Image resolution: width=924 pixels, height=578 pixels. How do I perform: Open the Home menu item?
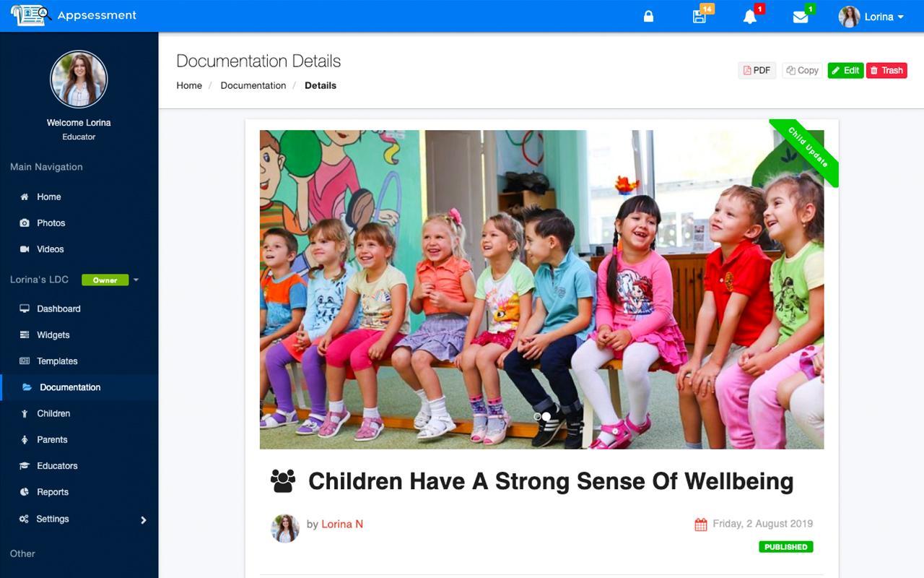pos(49,197)
